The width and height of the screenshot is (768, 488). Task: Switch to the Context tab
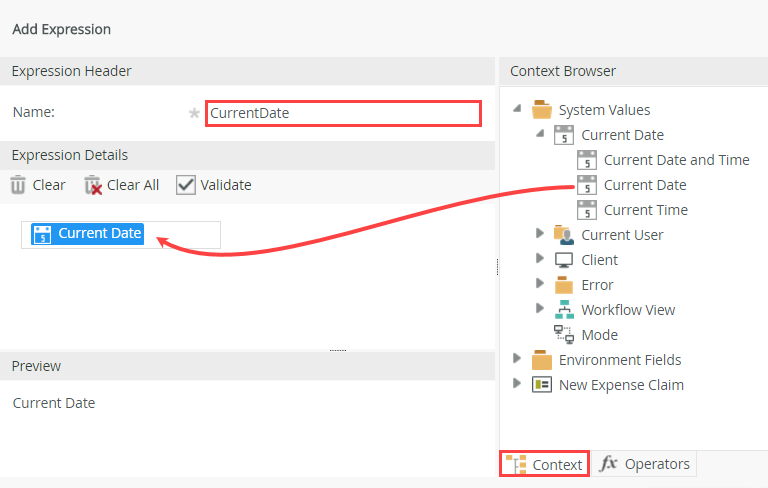(x=545, y=464)
